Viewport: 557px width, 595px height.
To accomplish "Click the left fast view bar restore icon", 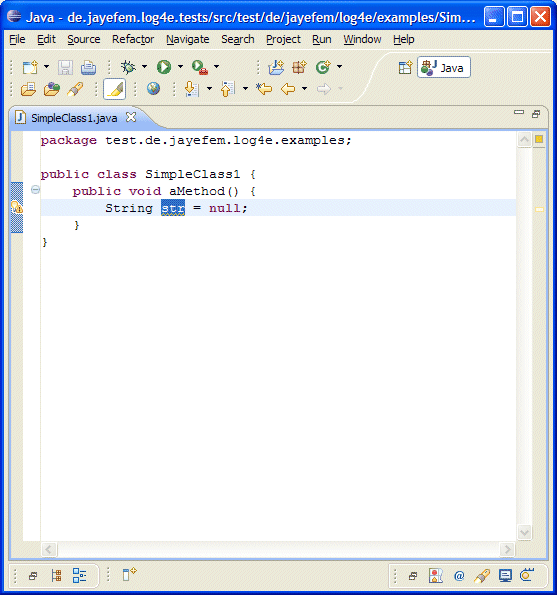I will coord(33,576).
